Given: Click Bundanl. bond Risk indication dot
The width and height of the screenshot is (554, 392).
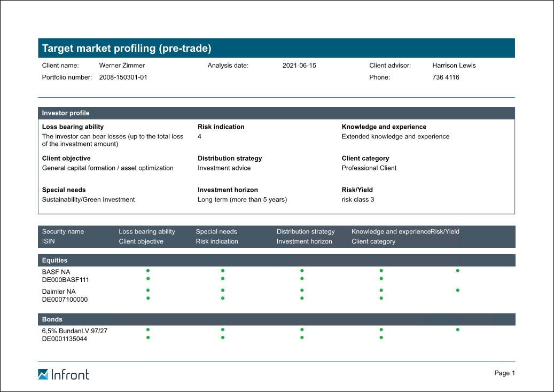Looking at the screenshot, I should coord(223,338).
